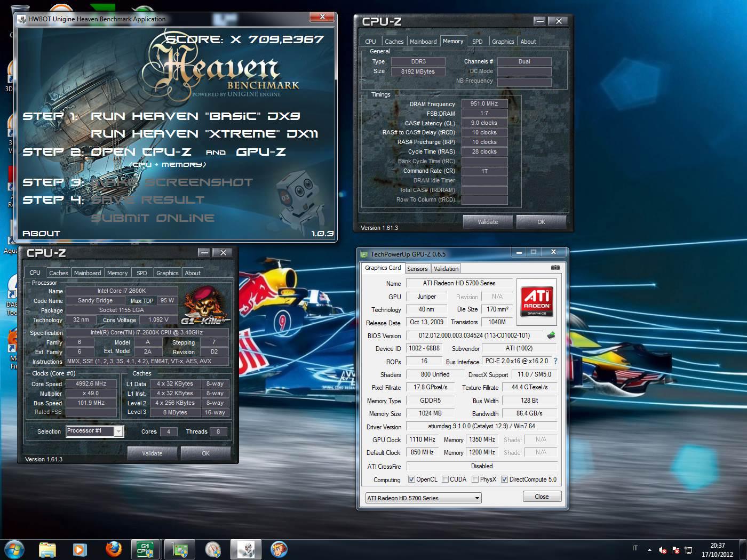Image resolution: width=747 pixels, height=560 pixels.
Task: Run Heaven "Basic" DX9 benchmark
Action: coord(195,116)
